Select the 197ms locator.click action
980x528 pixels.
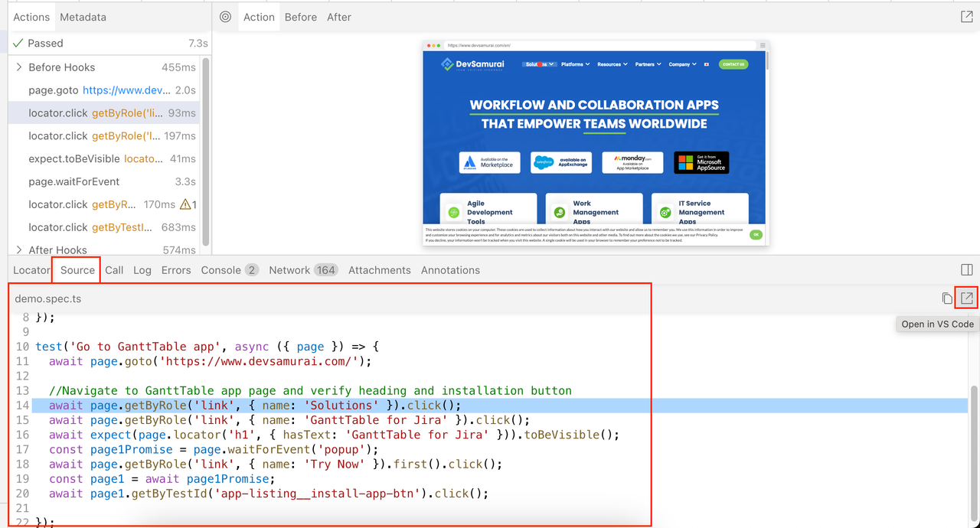coord(103,136)
